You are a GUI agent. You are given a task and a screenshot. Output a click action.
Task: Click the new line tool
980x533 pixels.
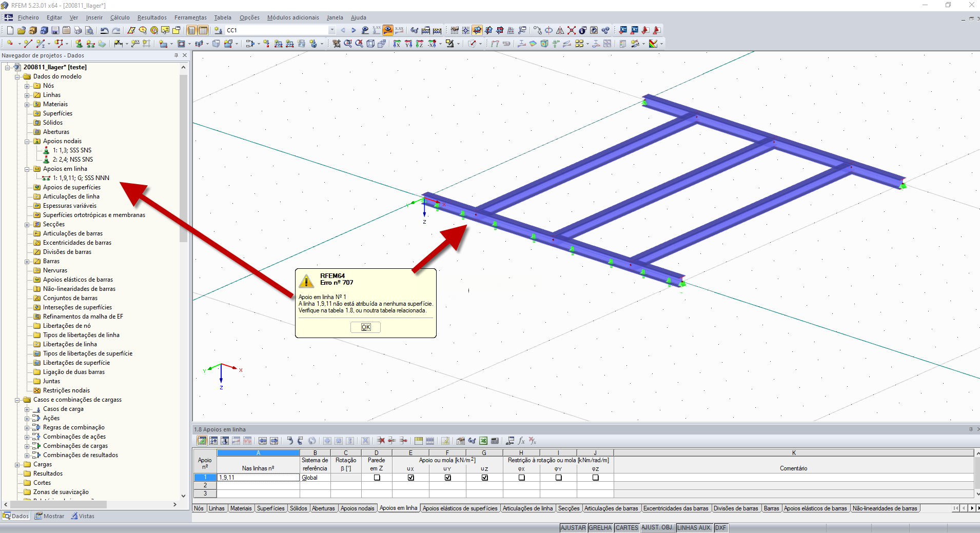pos(28,44)
